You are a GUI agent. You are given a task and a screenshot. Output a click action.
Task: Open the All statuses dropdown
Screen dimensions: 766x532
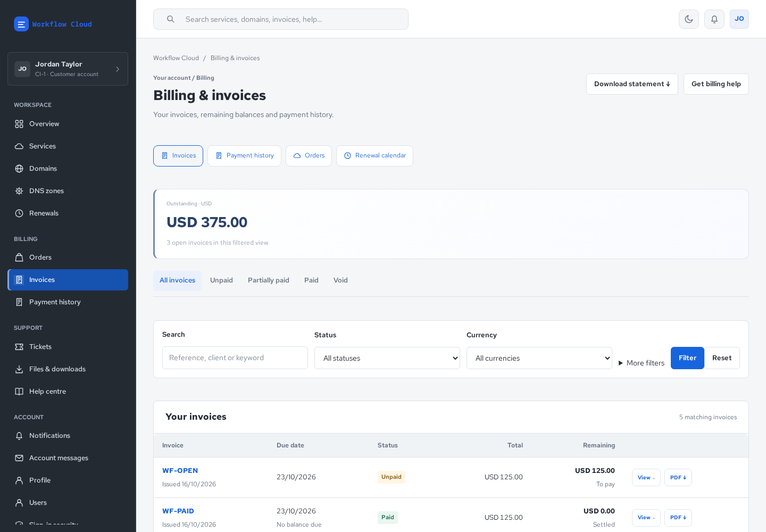[387, 358]
